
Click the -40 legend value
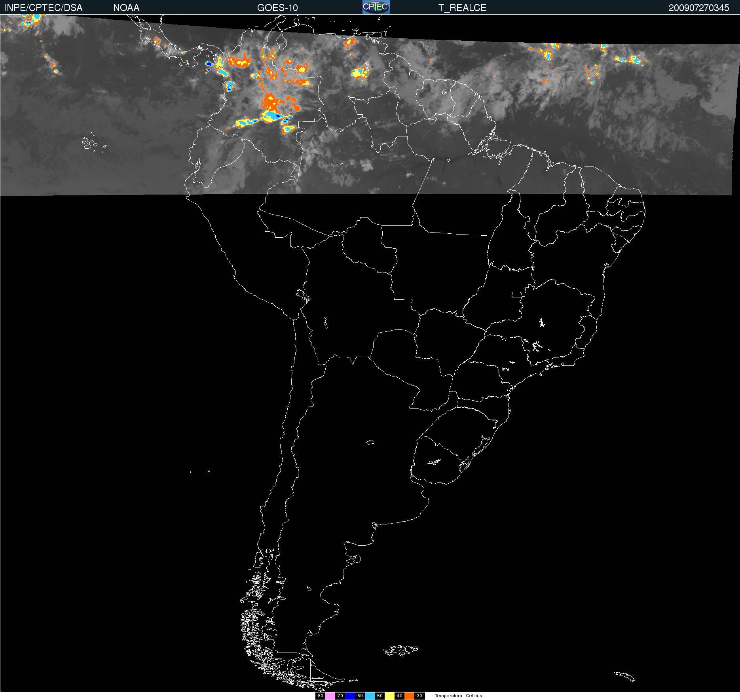399,696
